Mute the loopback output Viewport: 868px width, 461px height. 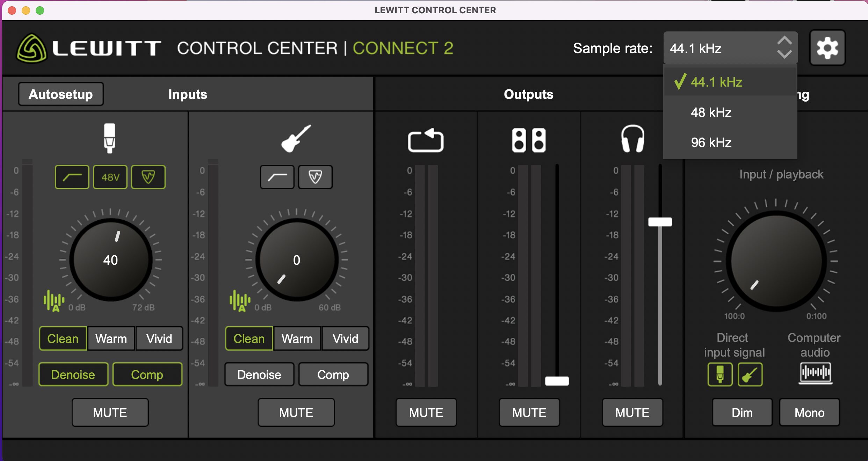tap(426, 412)
